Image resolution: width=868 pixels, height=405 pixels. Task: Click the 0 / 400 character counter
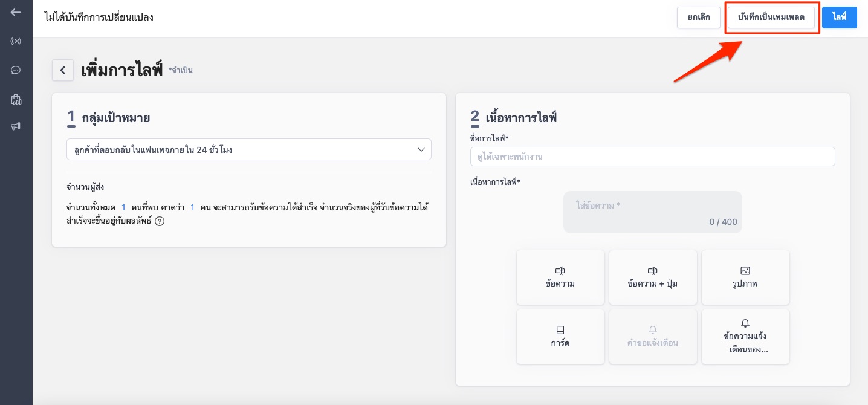724,222
